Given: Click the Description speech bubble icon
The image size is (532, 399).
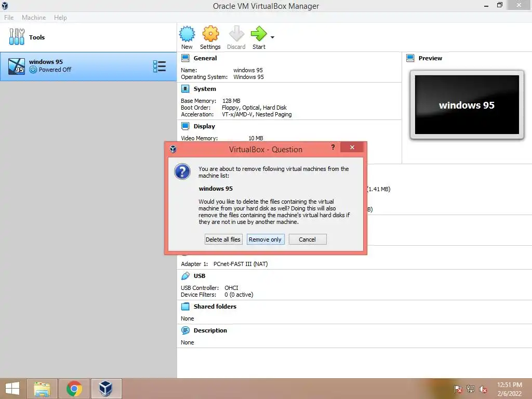Looking at the screenshot, I should click(185, 330).
